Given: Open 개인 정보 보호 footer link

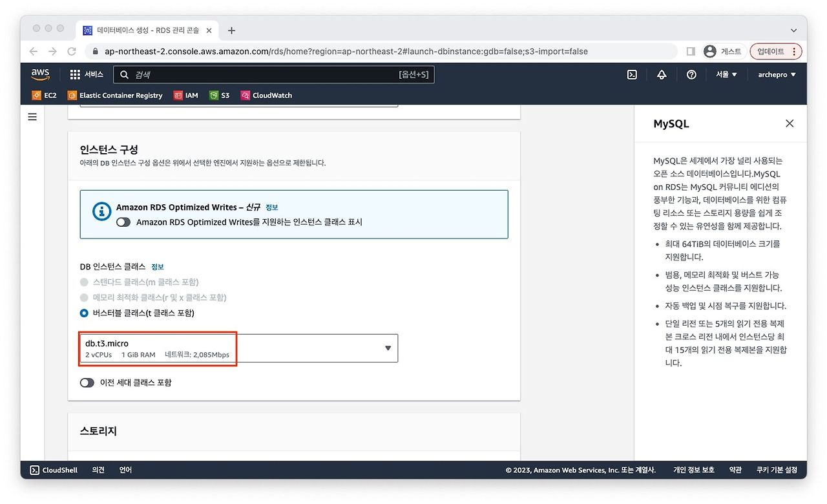Looking at the screenshot, I should [694, 470].
